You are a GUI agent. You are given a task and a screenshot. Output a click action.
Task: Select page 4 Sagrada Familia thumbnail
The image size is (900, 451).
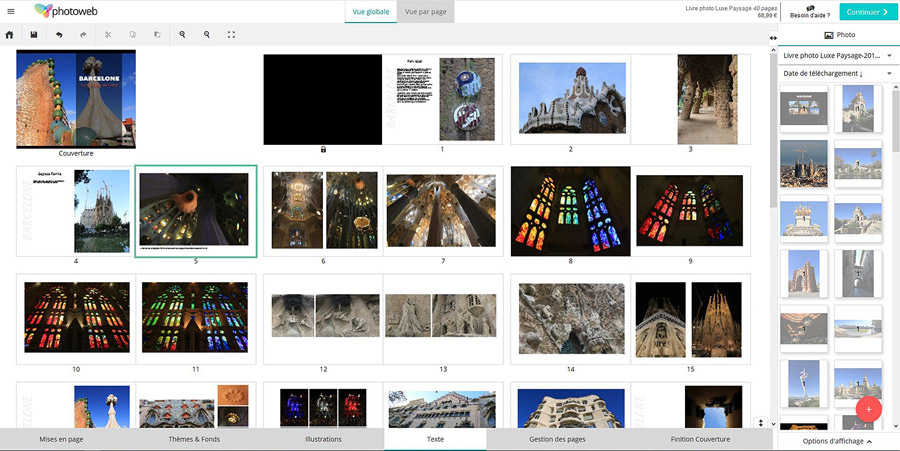coord(76,211)
